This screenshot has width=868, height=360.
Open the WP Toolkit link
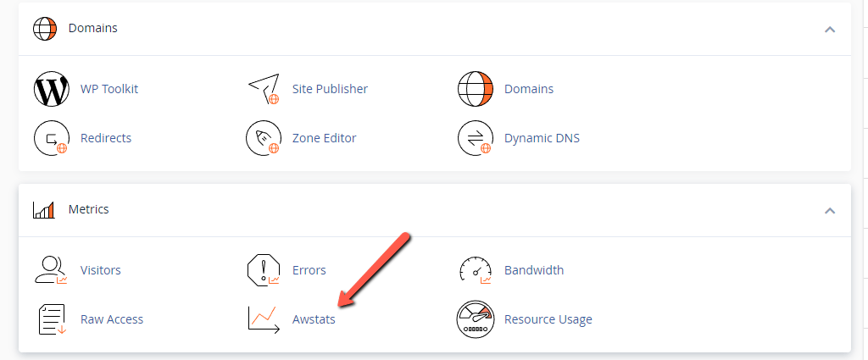point(109,89)
